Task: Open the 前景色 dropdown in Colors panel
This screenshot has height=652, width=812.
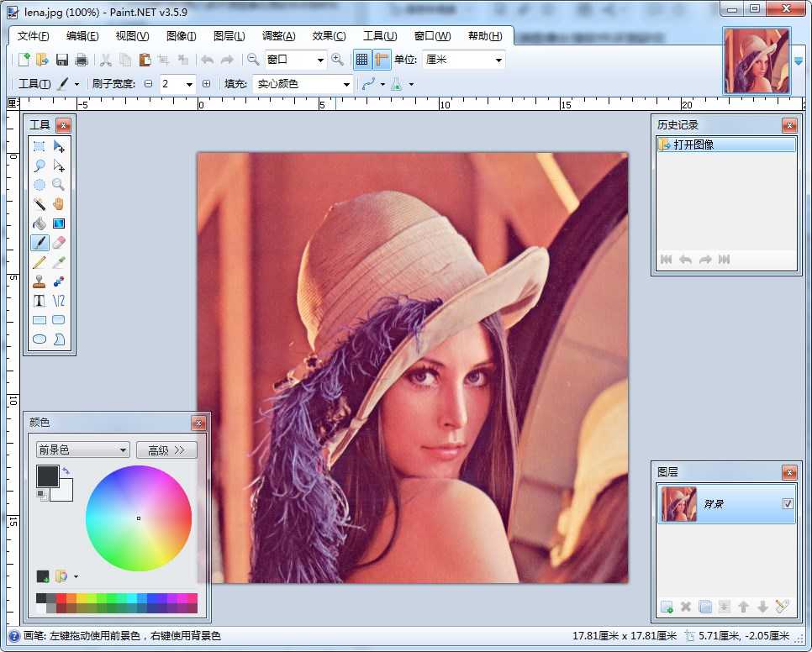Action: pos(83,450)
